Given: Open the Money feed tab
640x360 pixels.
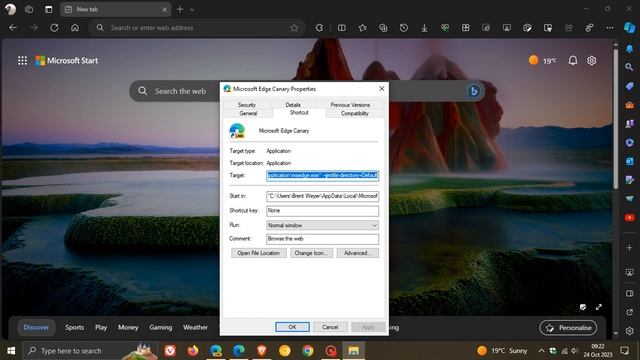Looking at the screenshot, I should [x=128, y=327].
